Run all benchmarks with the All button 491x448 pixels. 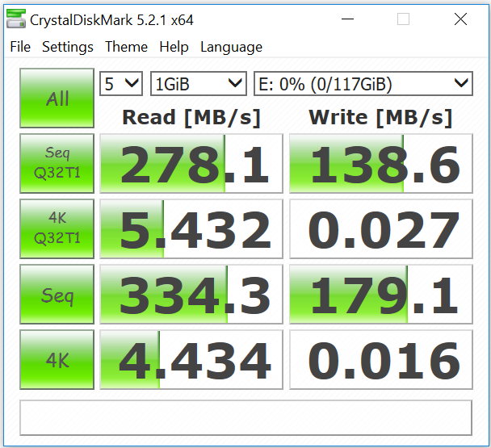(x=57, y=98)
